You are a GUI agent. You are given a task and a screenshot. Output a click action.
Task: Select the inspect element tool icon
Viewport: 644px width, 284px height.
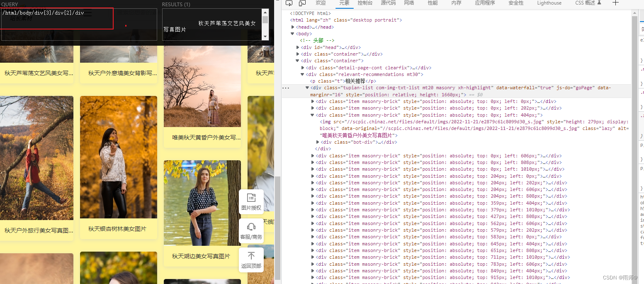pos(289,3)
